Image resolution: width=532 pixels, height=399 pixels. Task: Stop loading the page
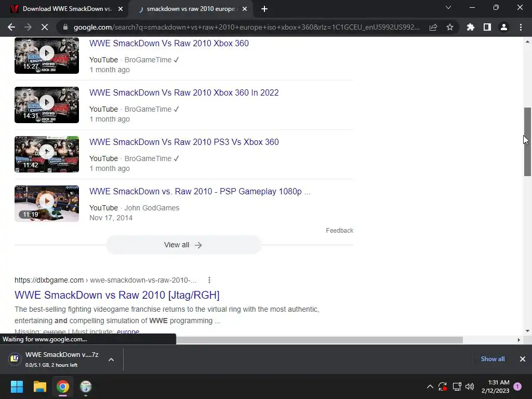click(45, 27)
